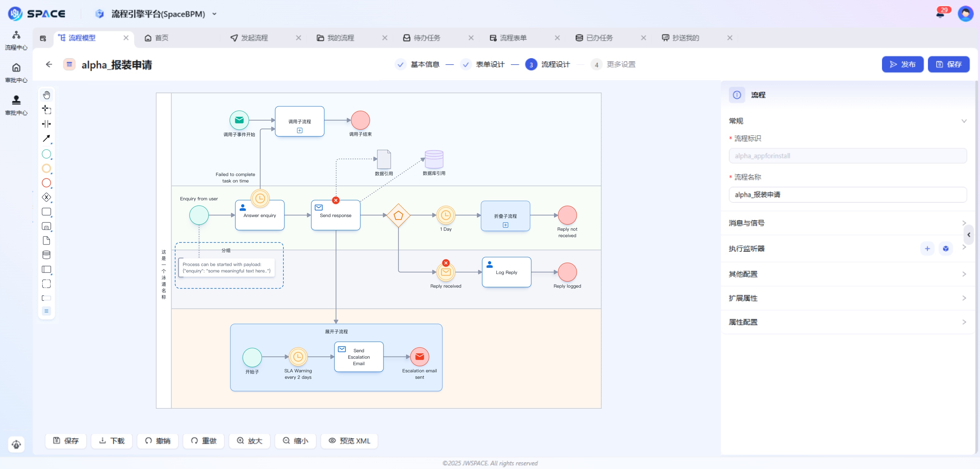Image resolution: width=980 pixels, height=469 pixels.
Task: Add a data object from the palette
Action: pyautogui.click(x=47, y=240)
